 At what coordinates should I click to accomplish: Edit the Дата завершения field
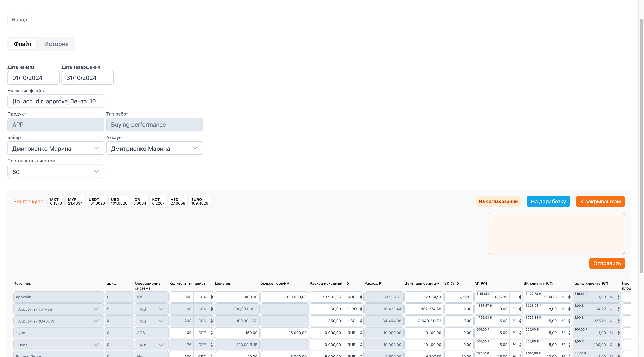(x=88, y=78)
